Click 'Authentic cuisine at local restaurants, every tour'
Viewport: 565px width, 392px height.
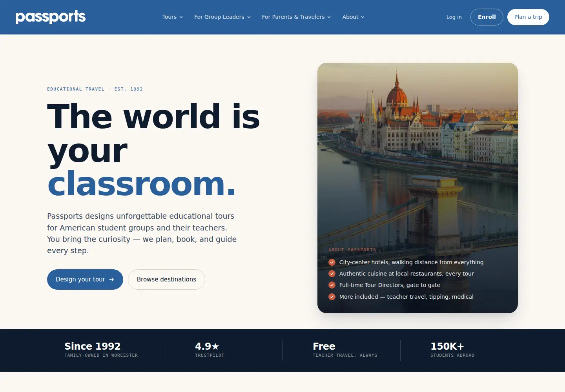pyautogui.click(x=406, y=274)
